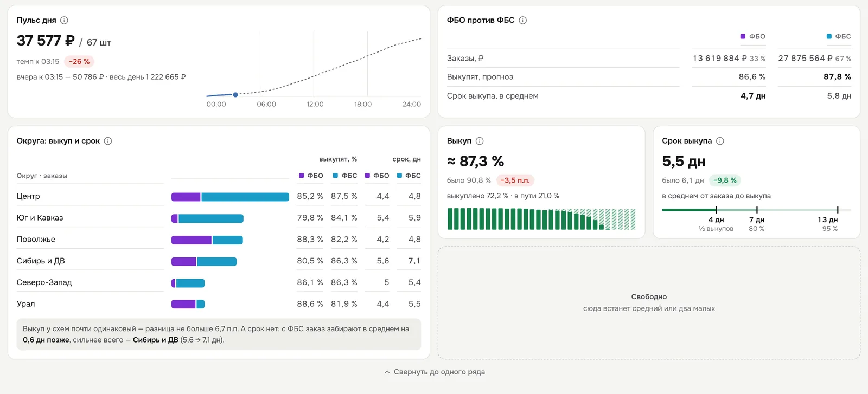Open info icon beside ФБО против ФБС
Viewport: 868px width, 394px height.
523,20
